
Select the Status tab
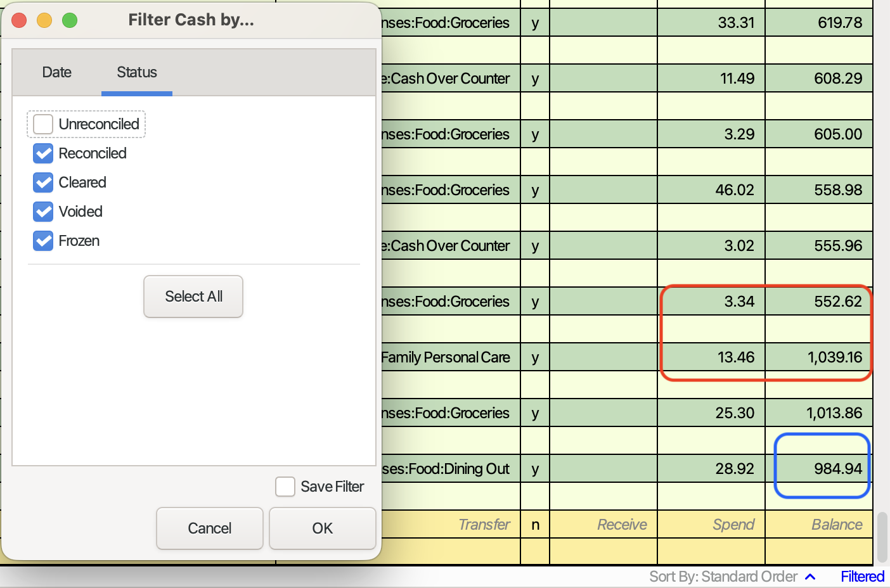[x=136, y=72]
